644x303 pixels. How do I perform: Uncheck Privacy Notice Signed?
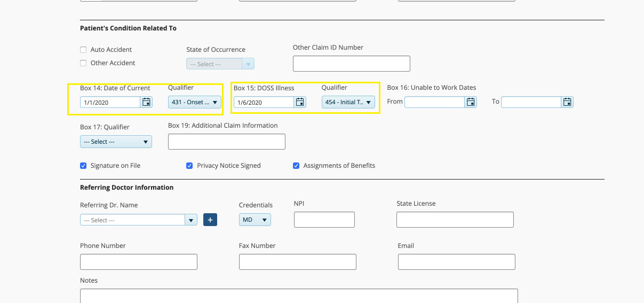[189, 166]
